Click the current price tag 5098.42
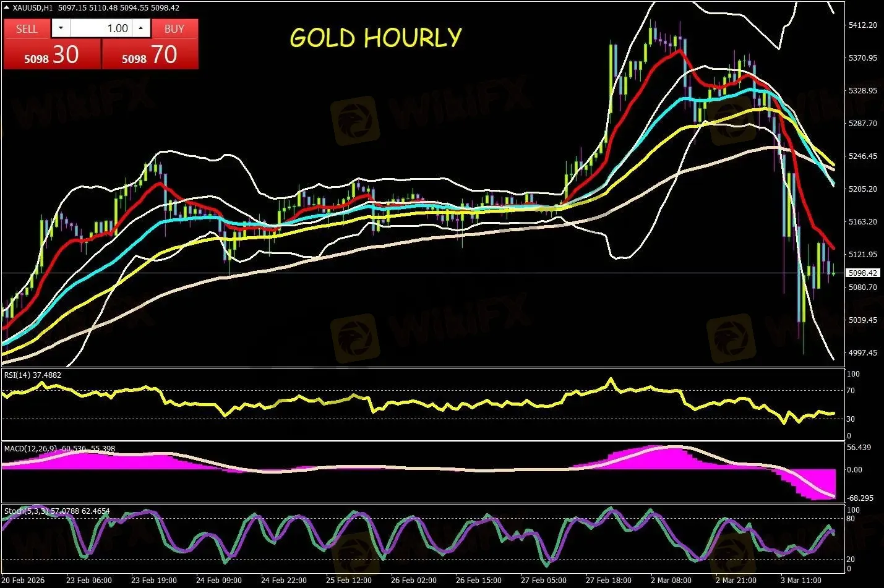 [x=862, y=273]
